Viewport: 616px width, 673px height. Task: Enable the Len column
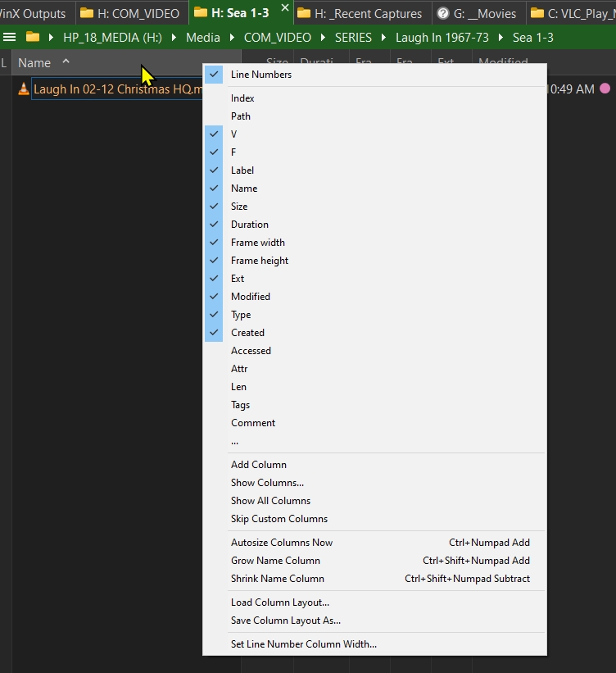pyautogui.click(x=375, y=387)
